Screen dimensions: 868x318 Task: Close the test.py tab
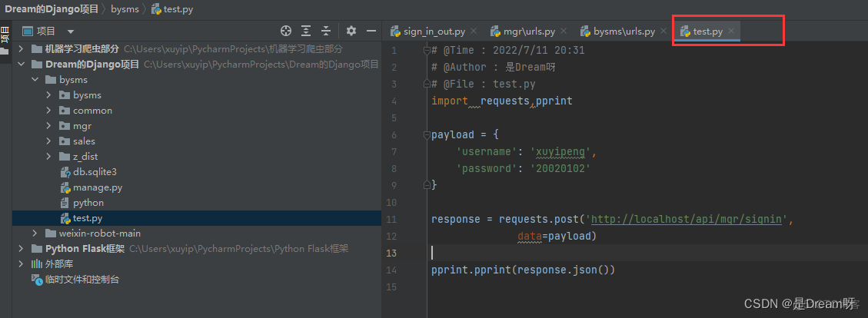[731, 31]
